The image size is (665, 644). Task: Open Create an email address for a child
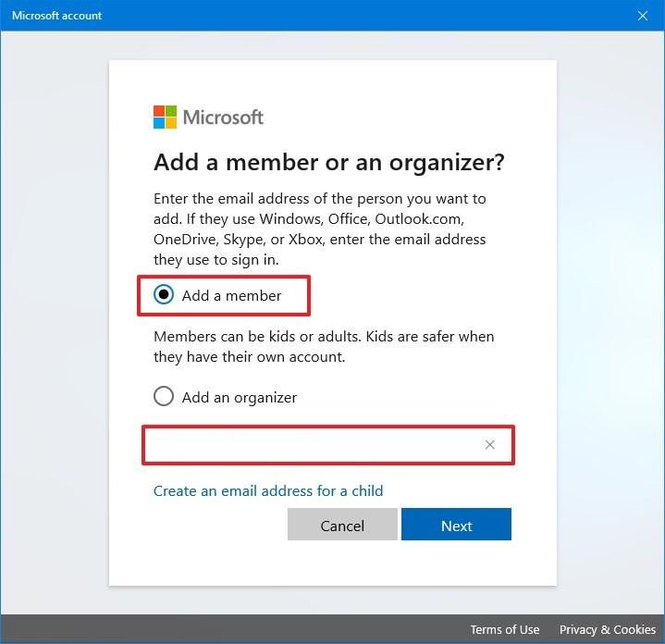click(268, 490)
